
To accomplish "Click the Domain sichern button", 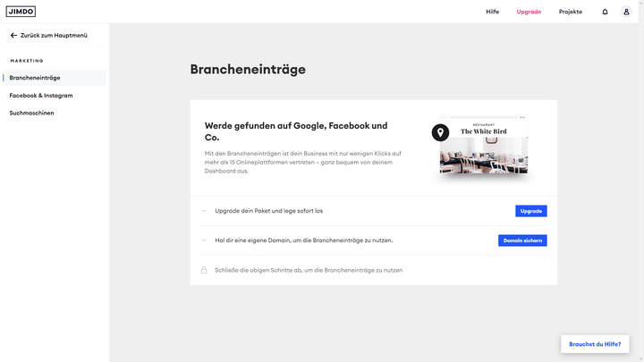I will (522, 240).
